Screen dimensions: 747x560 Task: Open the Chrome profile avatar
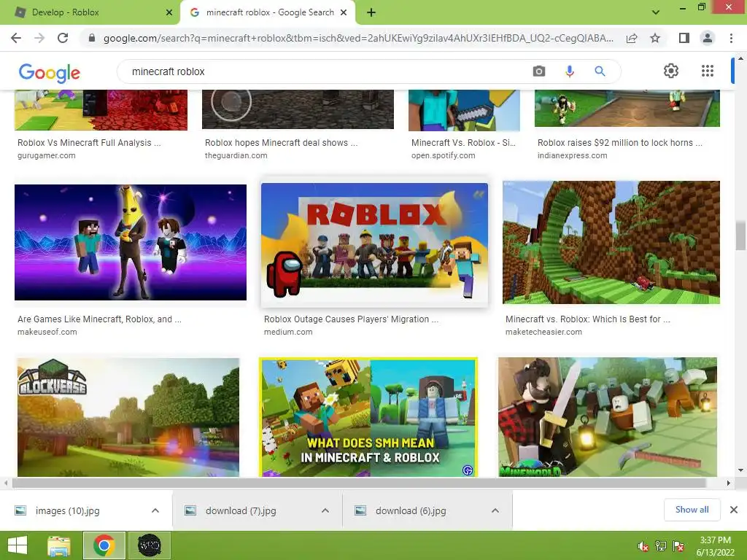click(708, 38)
